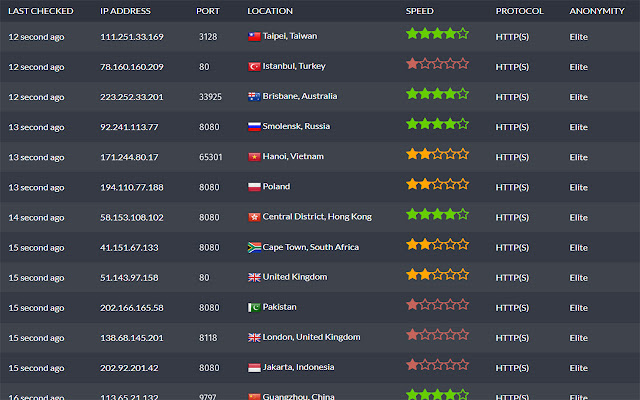
Task: Click port number 33925
Action: click(x=210, y=97)
